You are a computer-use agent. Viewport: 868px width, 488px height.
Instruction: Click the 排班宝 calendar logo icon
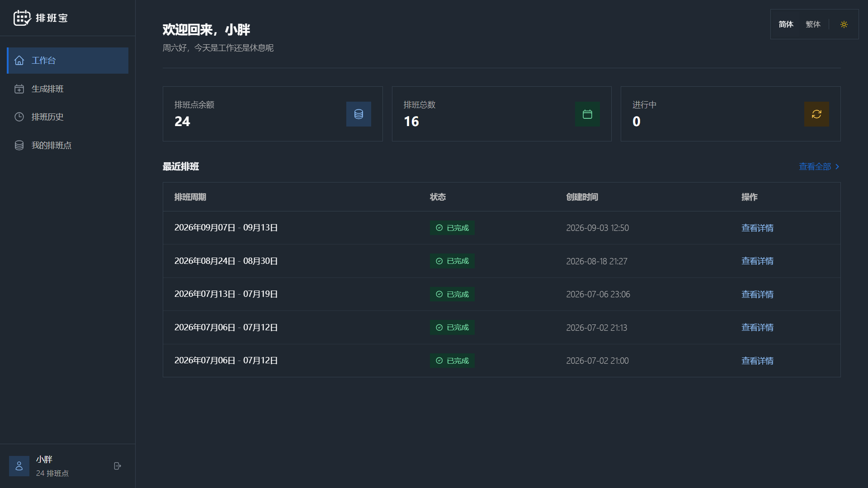(x=22, y=18)
